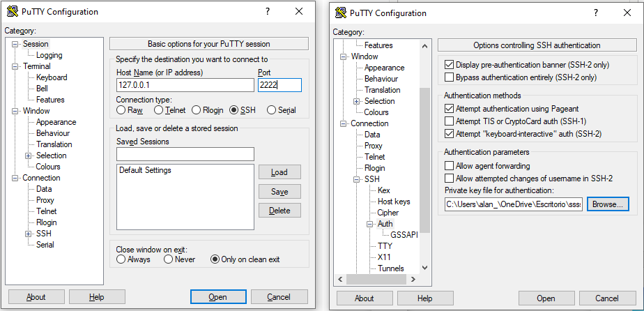
Task: Select Host keys in right category tree
Action: [394, 202]
